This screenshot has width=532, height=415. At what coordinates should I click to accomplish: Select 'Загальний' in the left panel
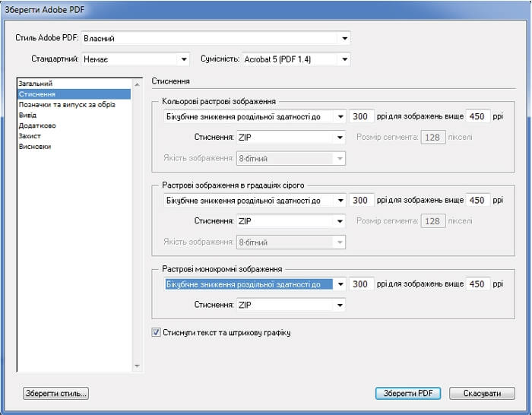coord(36,83)
